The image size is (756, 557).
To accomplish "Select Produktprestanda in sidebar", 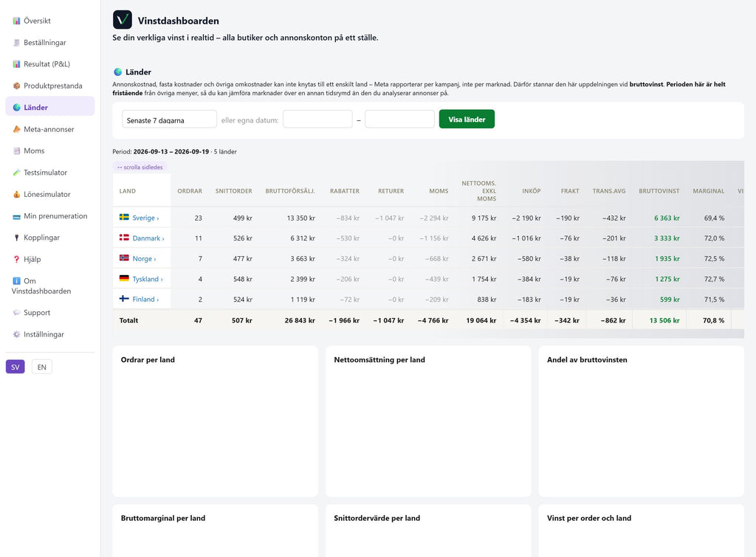I will coord(50,86).
